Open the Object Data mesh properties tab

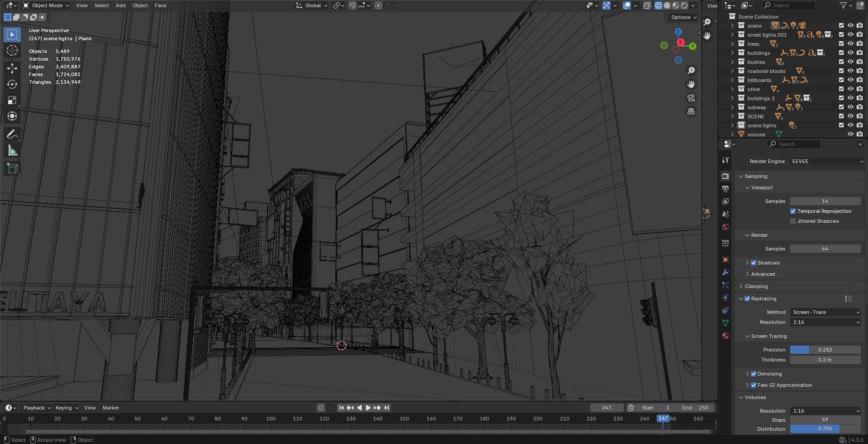coord(725,323)
